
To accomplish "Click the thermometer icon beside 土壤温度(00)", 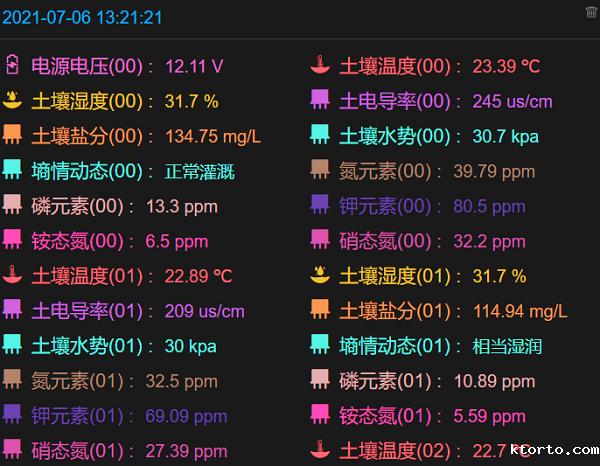I will coord(319,66).
